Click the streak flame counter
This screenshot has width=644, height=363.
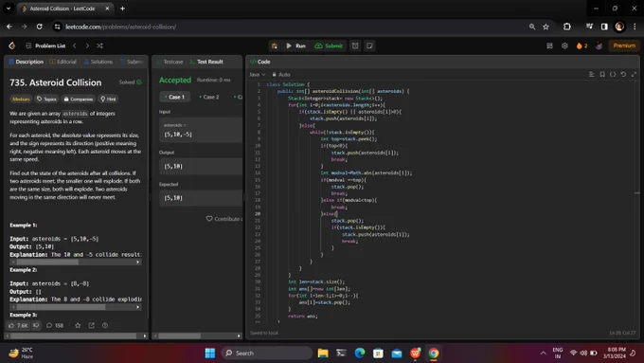tap(582, 45)
